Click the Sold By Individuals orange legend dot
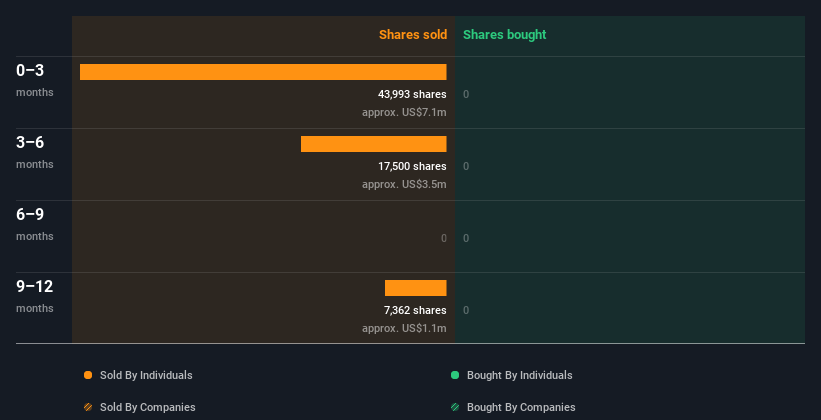Image resolution: width=821 pixels, height=420 pixels. click(x=88, y=375)
